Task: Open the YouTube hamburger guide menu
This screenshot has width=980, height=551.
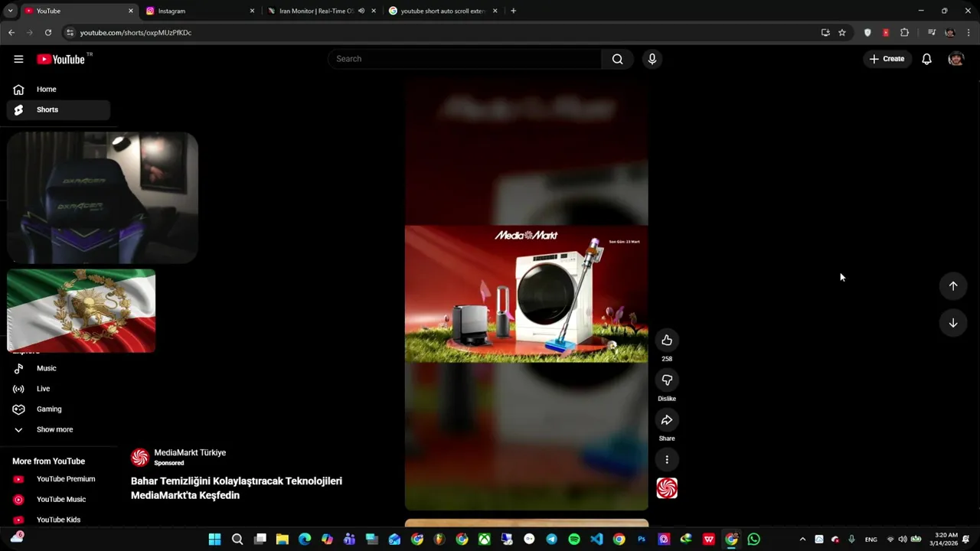Action: [18, 59]
